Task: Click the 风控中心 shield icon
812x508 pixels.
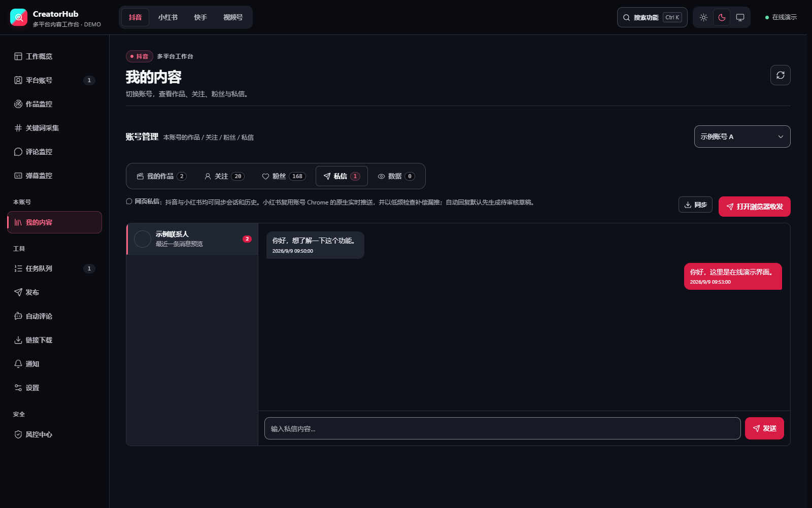Action: coord(18,434)
